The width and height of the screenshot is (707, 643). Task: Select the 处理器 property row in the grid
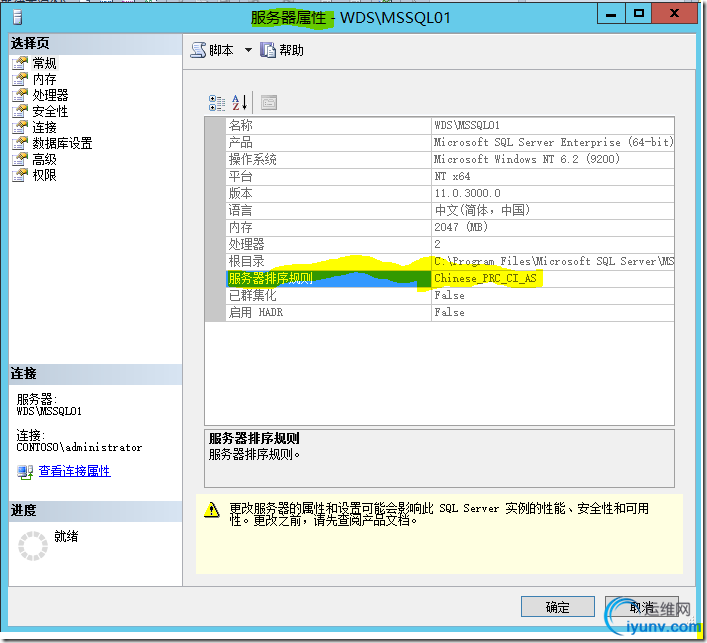coord(450,244)
